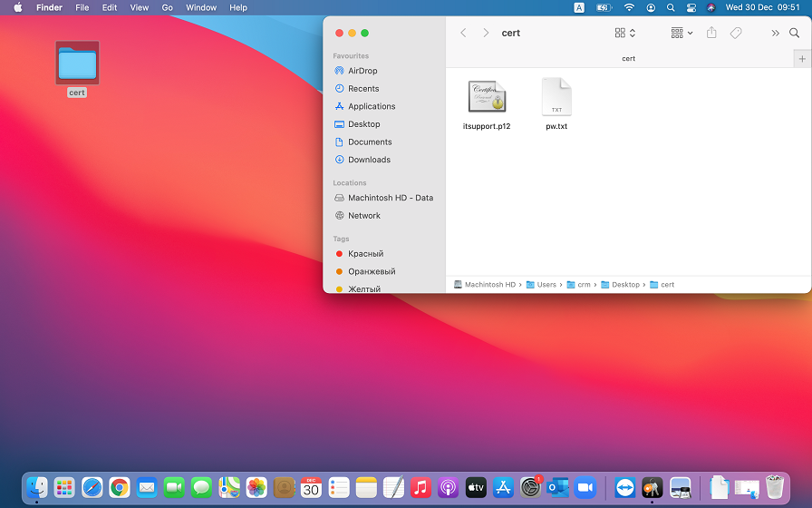Open the File menu
This screenshot has width=812, height=508.
point(82,7)
